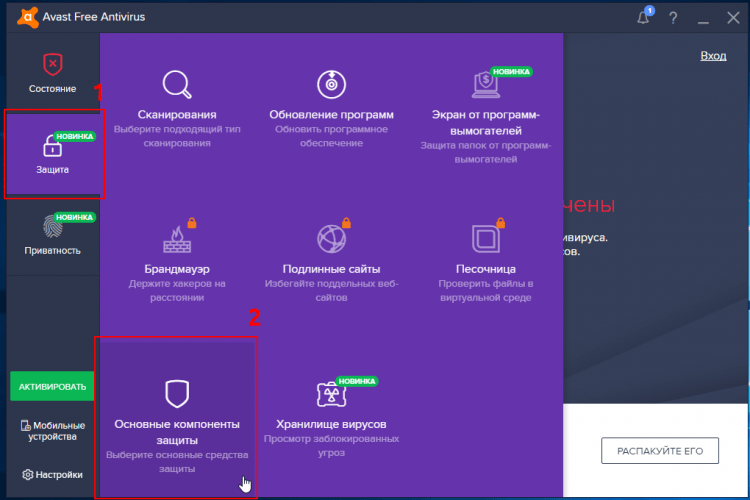Open the Сканирования magnifier icon
Image resolution: width=750 pixels, height=500 pixels.
pos(177,85)
